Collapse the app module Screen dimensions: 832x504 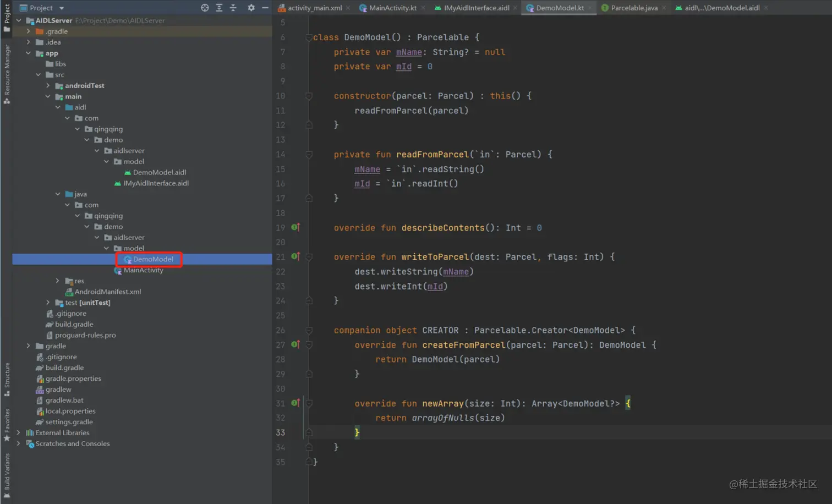(x=29, y=53)
